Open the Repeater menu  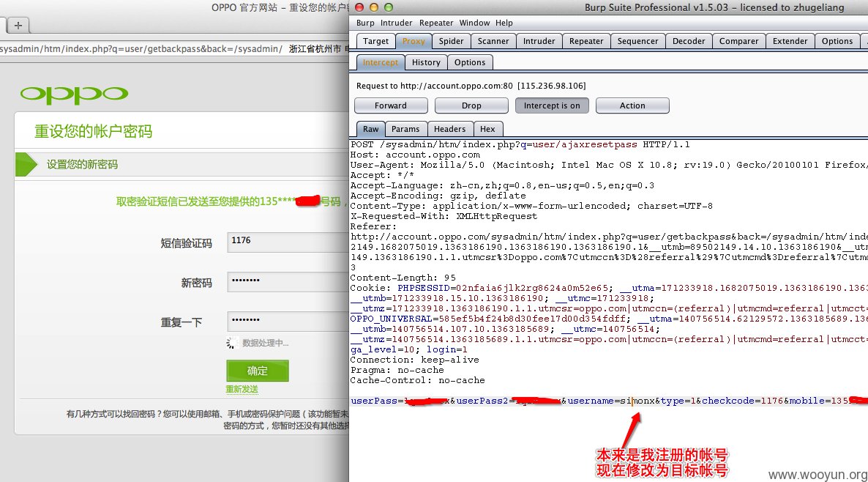[436, 23]
